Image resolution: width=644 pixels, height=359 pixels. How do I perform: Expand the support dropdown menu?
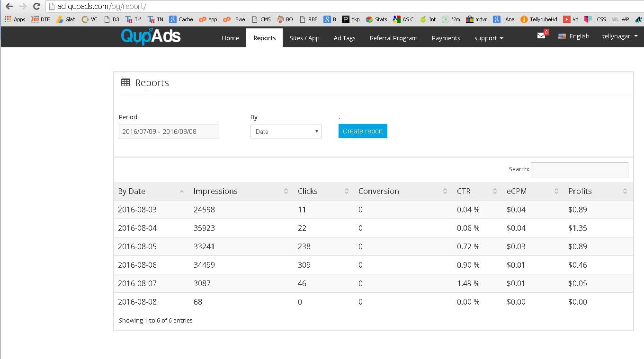489,38
